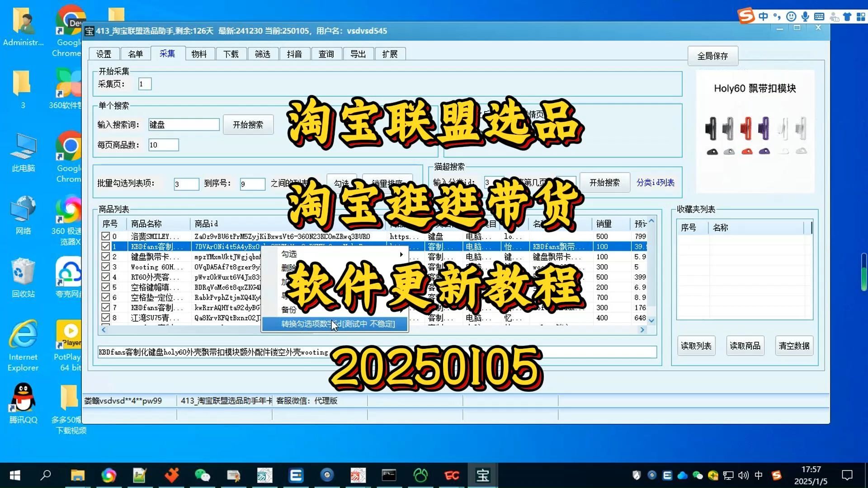The height and width of the screenshot is (488, 868).
Task: Switch to the 抖音 tab
Action: [294, 54]
